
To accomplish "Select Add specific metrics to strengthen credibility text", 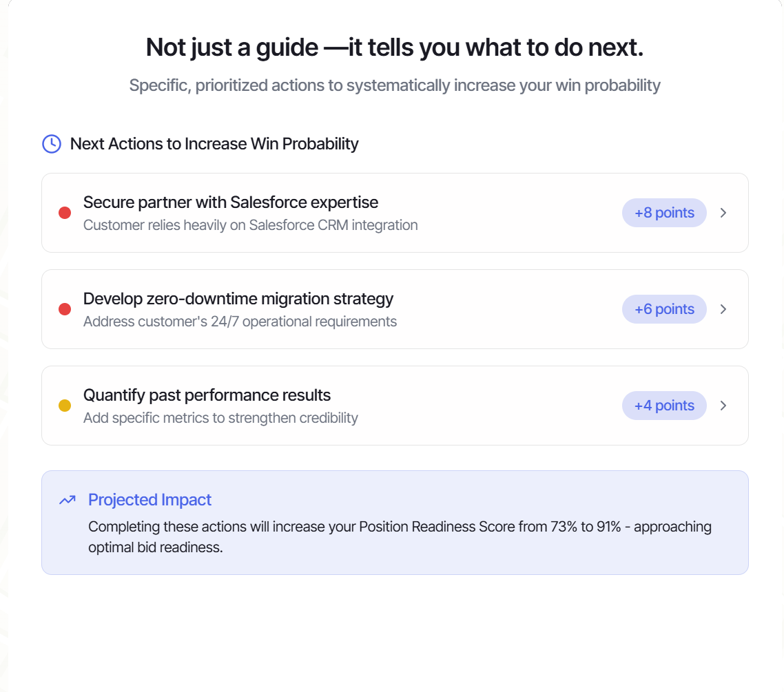I will (220, 418).
